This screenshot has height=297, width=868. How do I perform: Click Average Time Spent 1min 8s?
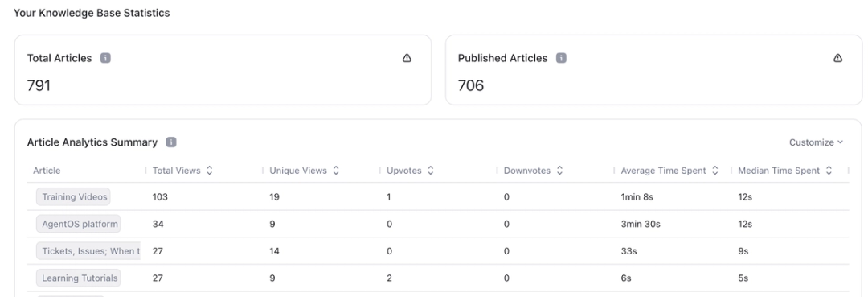637,196
